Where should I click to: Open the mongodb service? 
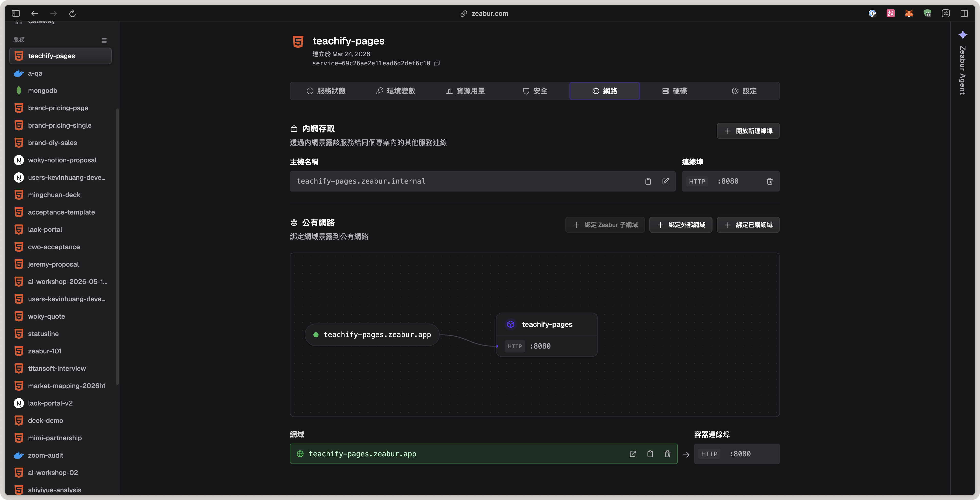(x=60, y=91)
